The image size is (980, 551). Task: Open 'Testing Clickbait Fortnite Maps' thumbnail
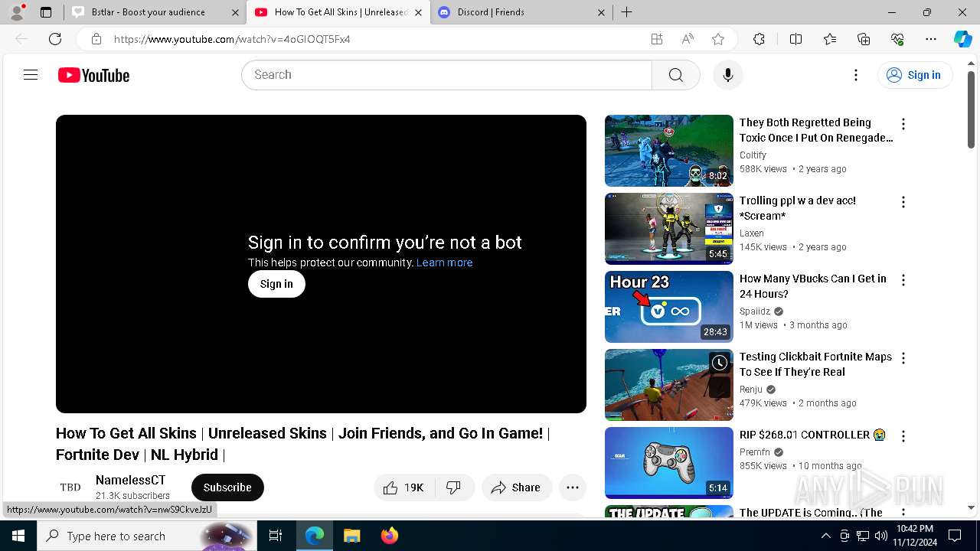pyautogui.click(x=669, y=385)
